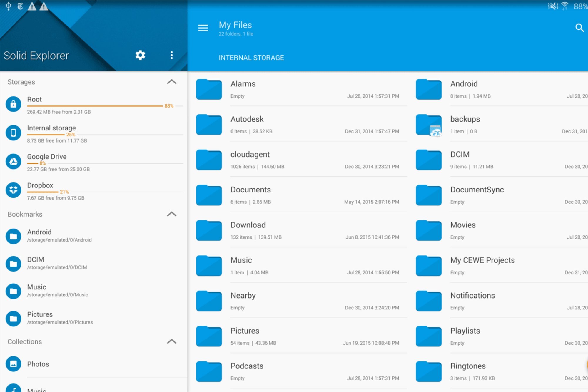This screenshot has width=588, height=392.
Task: Click the search magnifier icon
Action: (x=579, y=28)
